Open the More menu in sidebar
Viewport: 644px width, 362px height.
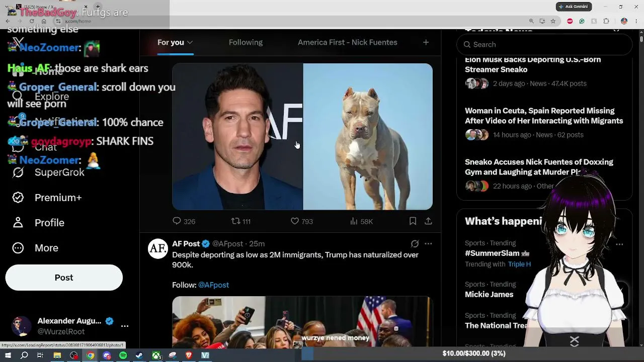pos(35,248)
